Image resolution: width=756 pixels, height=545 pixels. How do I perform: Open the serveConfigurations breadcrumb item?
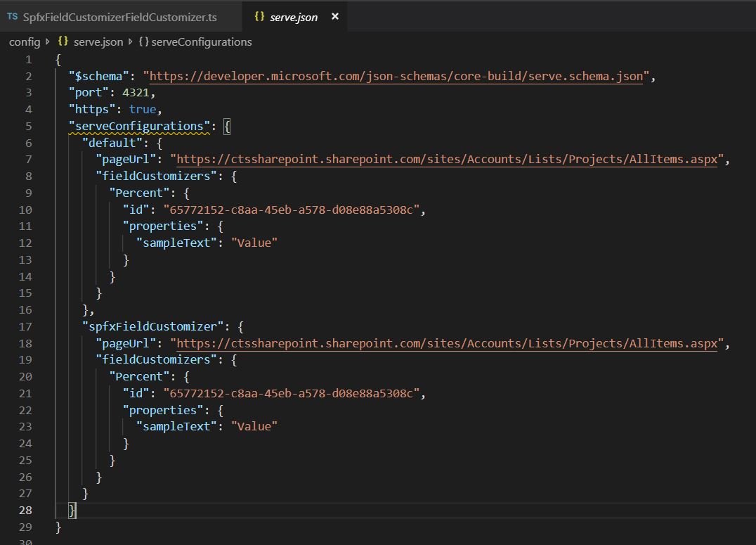202,42
